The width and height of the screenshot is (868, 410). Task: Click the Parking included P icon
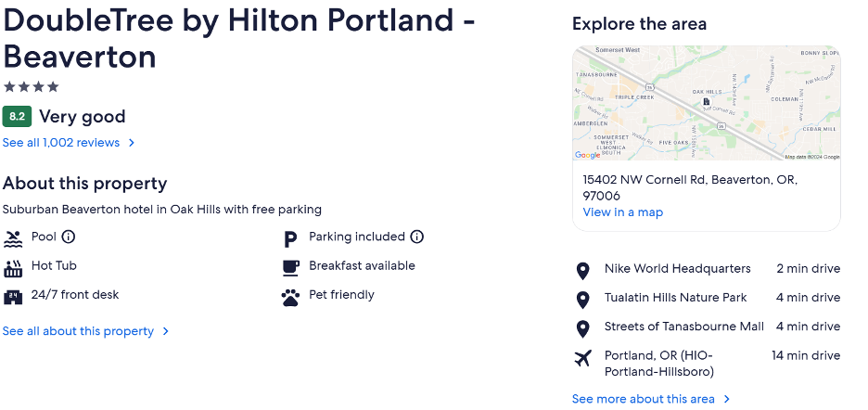[290, 240]
